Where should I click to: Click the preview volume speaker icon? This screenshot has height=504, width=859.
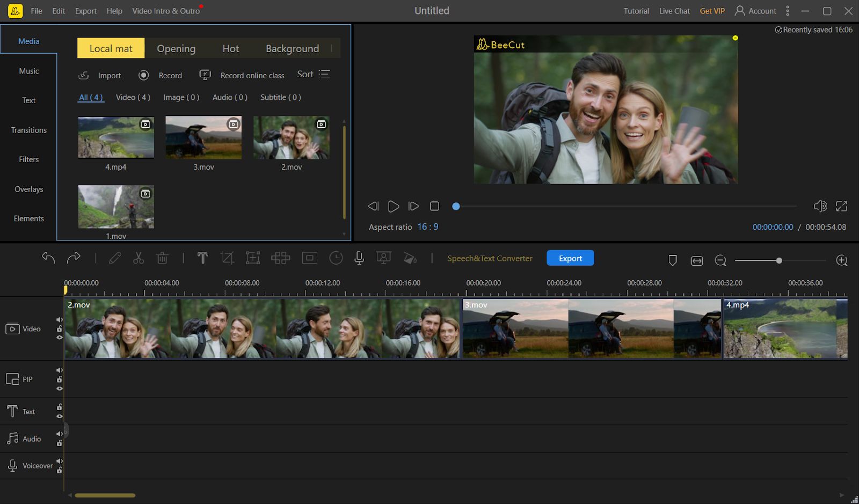tap(820, 206)
